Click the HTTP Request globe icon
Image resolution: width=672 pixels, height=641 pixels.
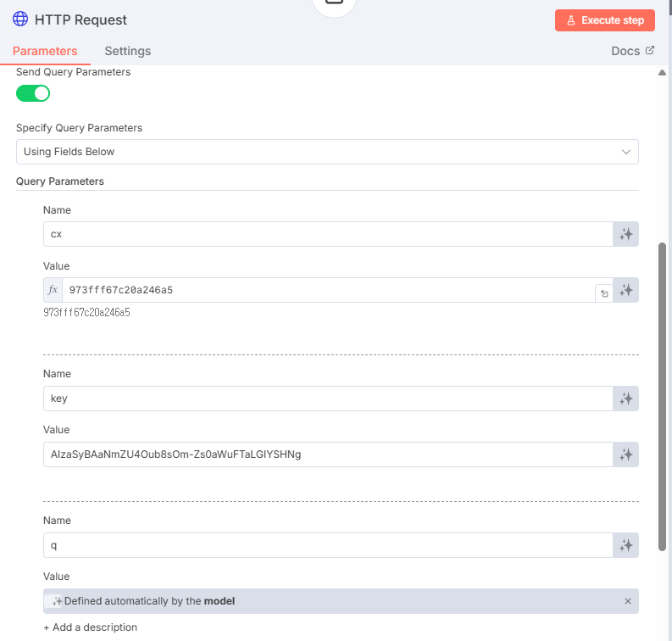(20, 20)
